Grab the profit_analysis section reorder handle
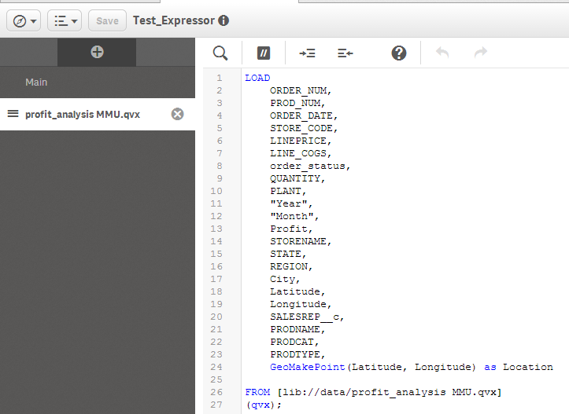 tap(13, 114)
